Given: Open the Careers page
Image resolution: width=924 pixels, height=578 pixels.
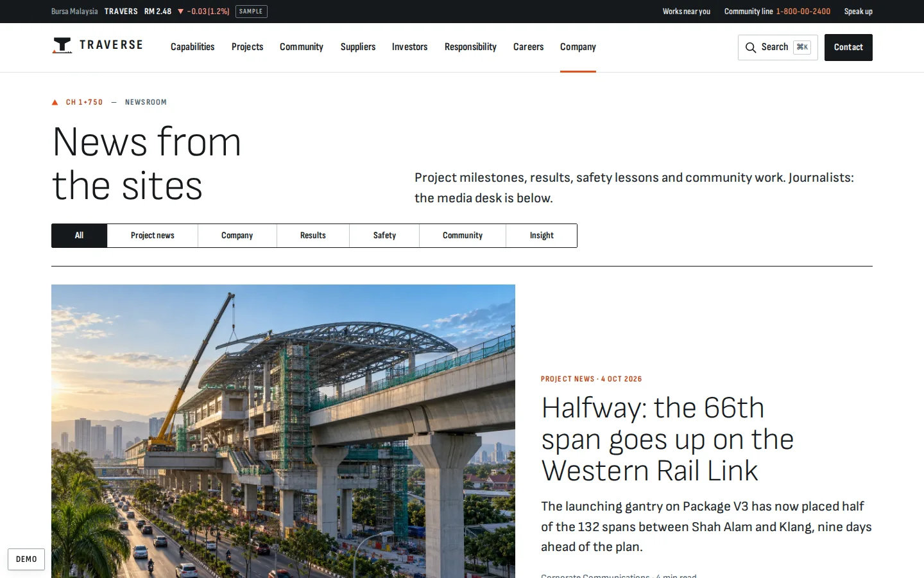Looking at the screenshot, I should pyautogui.click(x=528, y=47).
